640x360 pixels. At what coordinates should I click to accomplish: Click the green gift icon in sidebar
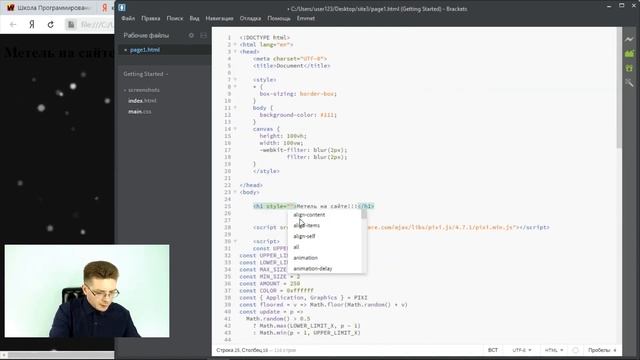(629, 68)
